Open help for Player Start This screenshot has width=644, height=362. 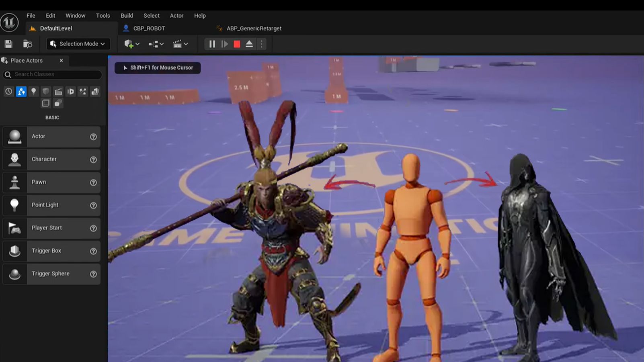pyautogui.click(x=93, y=229)
